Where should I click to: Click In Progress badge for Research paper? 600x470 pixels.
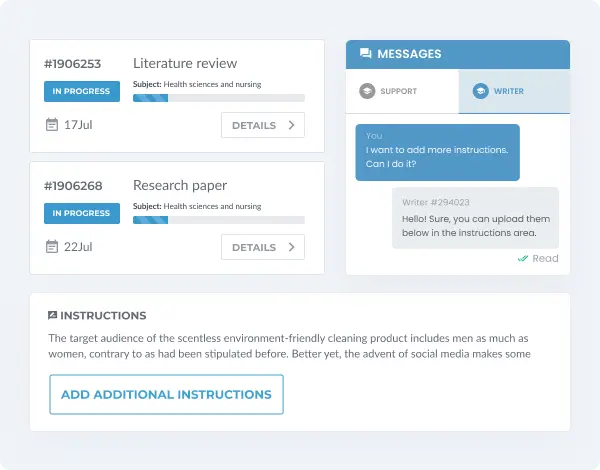[x=82, y=213]
